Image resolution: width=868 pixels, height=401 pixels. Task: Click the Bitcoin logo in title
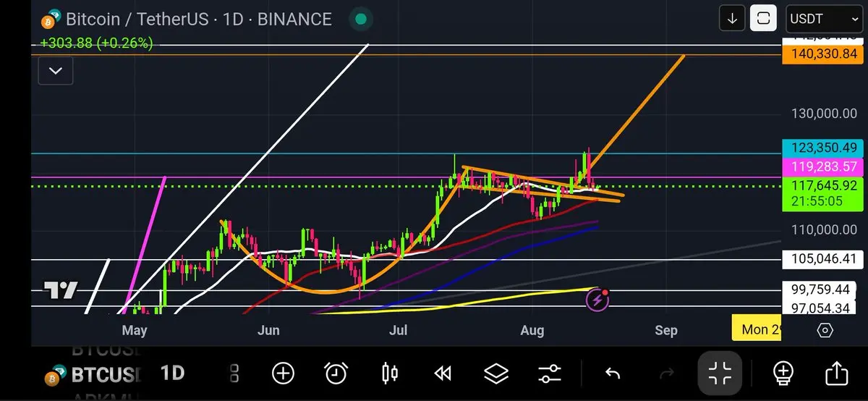51,20
